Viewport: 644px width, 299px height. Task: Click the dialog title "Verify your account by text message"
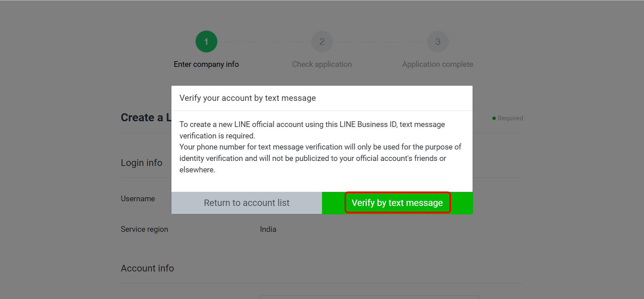click(x=248, y=98)
